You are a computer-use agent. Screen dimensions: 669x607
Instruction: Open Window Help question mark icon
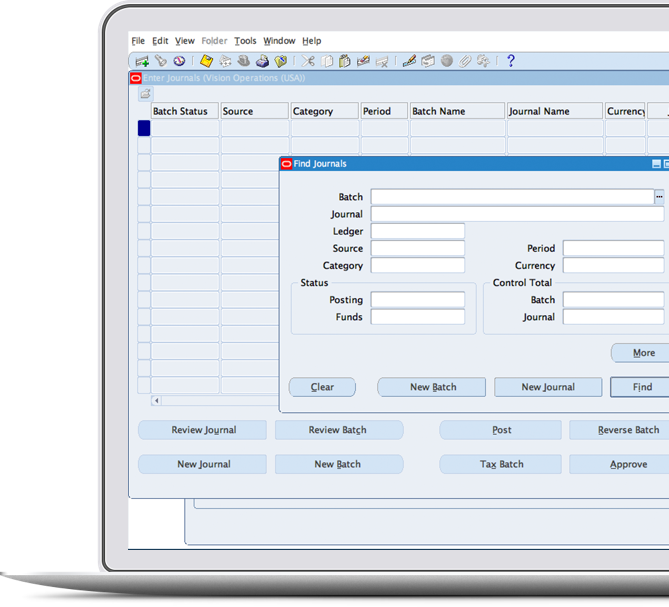(511, 61)
